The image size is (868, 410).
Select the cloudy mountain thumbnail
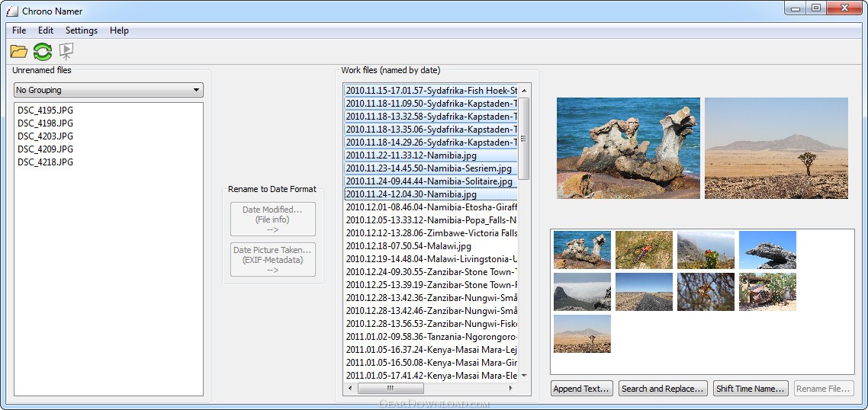click(583, 292)
